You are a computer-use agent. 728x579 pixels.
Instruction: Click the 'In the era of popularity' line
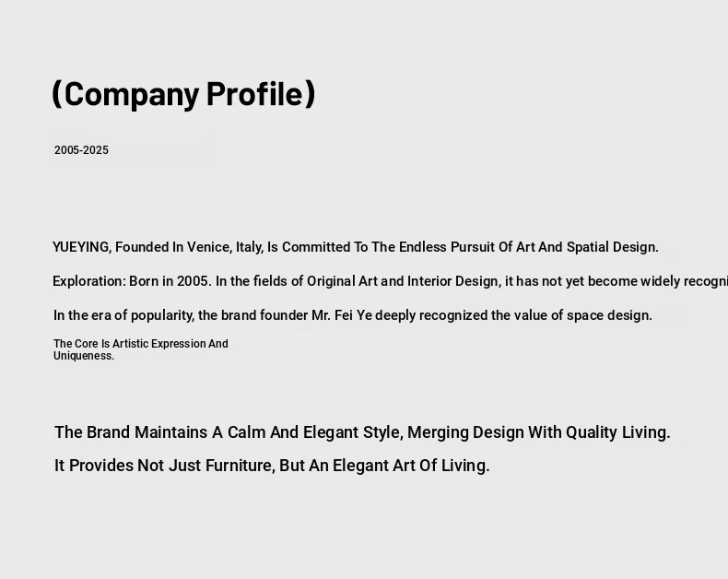coord(352,315)
